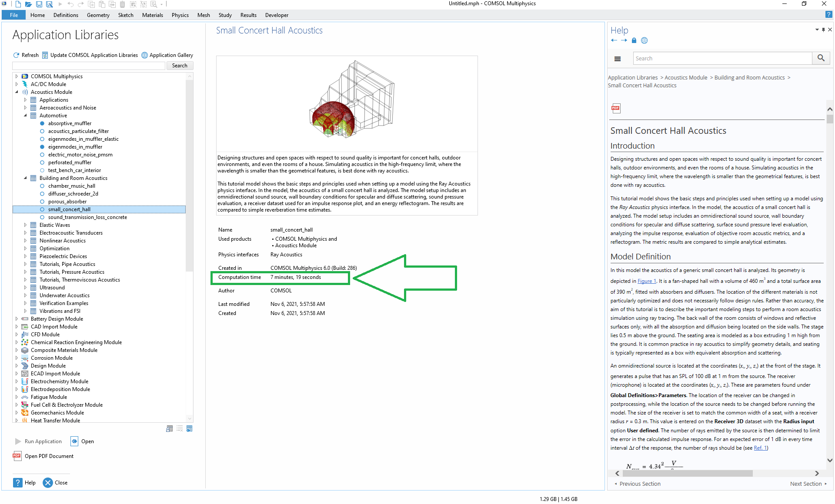
Task: Select the electric_motor_noise_pmsm bullet
Action: pyautogui.click(x=42, y=155)
